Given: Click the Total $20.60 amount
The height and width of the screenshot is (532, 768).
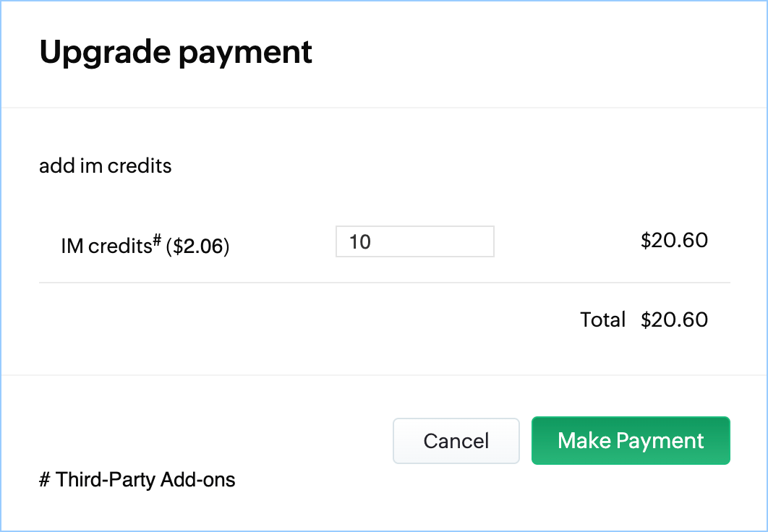Looking at the screenshot, I should 674,319.
